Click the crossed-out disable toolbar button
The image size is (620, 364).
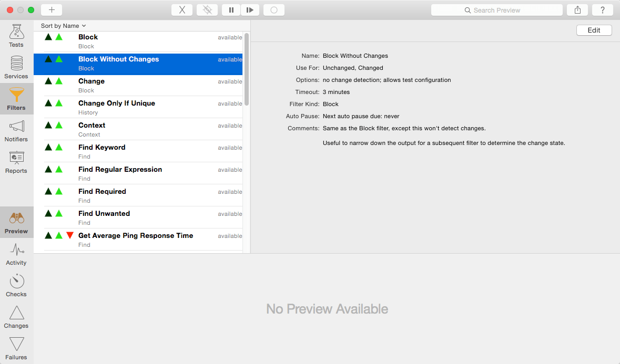tap(207, 10)
